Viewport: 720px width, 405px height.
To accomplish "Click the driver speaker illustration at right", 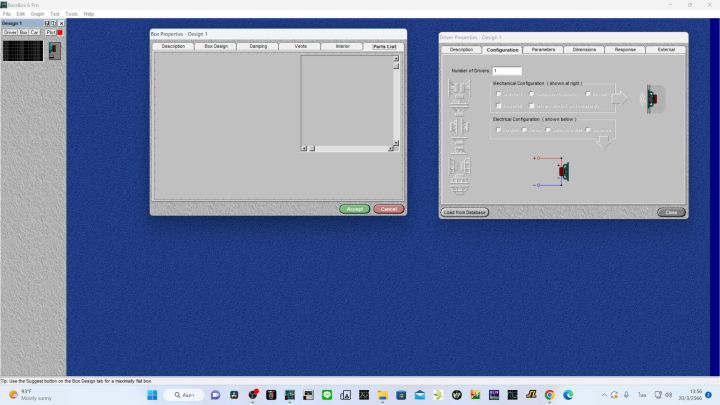I will pos(652,99).
